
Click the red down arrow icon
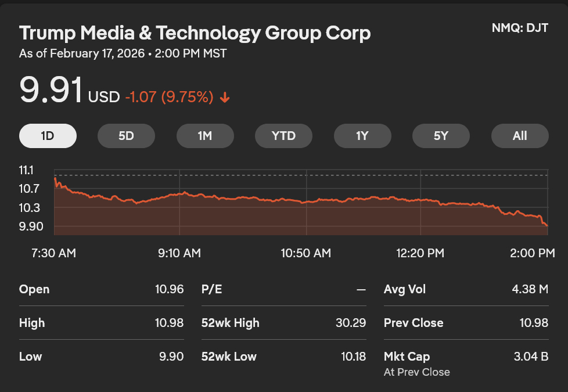(225, 98)
